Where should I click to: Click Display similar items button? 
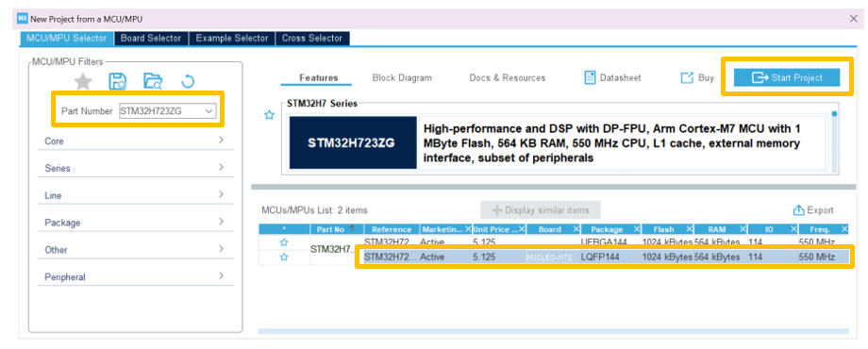pyautogui.click(x=541, y=210)
